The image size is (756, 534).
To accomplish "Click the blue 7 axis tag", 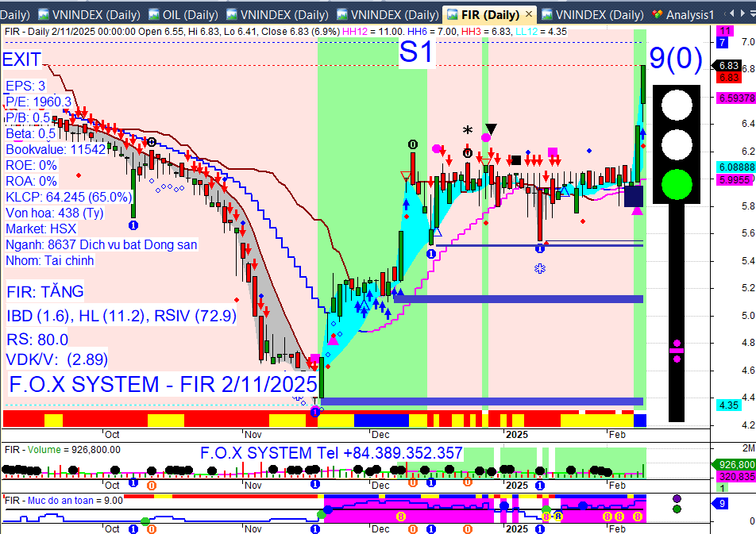I will [x=722, y=42].
